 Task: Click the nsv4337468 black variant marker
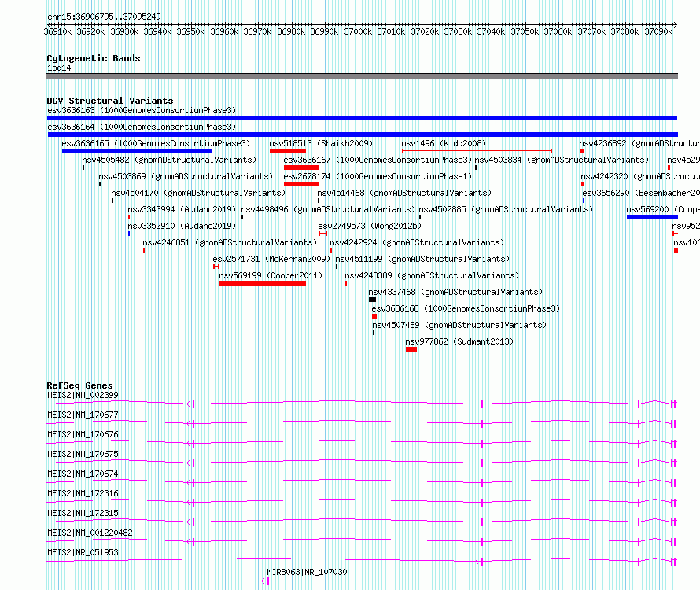click(x=372, y=300)
